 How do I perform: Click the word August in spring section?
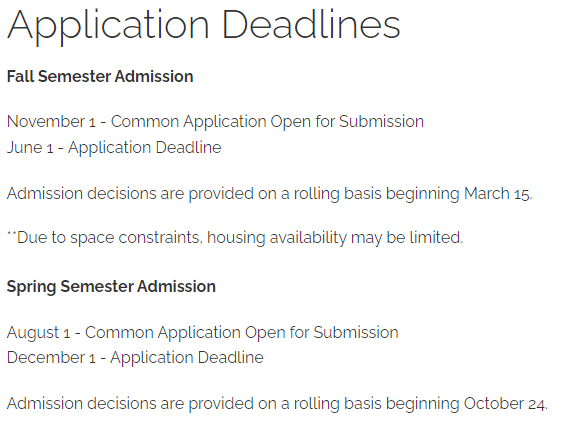[33, 333]
